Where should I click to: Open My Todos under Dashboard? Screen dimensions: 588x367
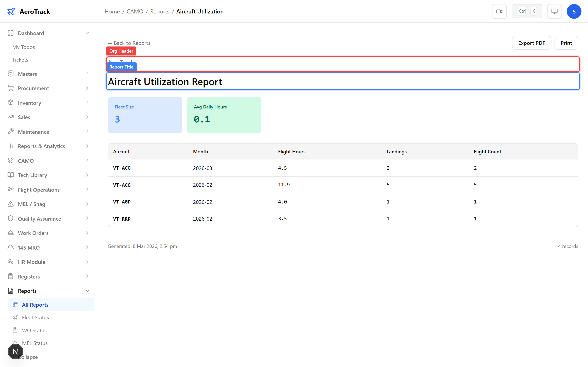click(x=23, y=47)
